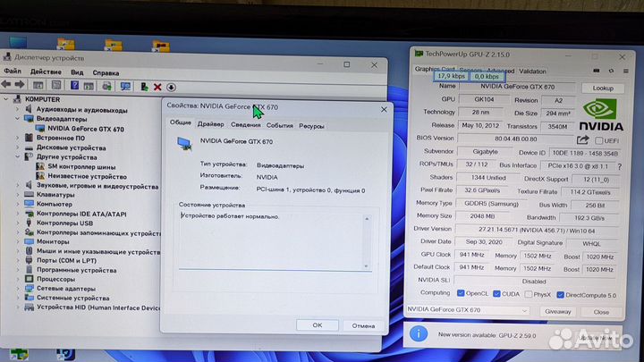Click the blue Help question-mark toolbar icon

[x=74, y=86]
